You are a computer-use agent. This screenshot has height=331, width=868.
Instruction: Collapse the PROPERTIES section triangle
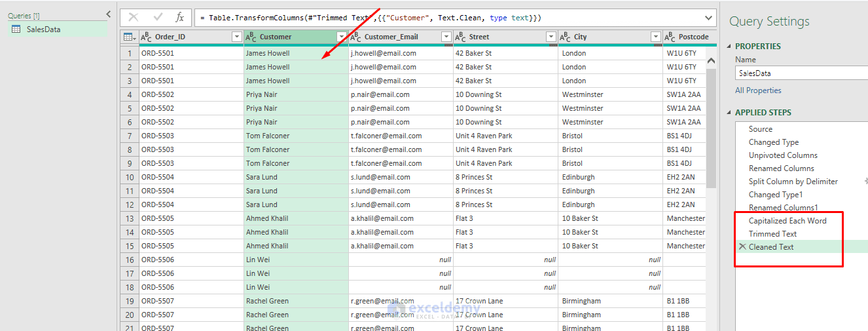point(730,47)
